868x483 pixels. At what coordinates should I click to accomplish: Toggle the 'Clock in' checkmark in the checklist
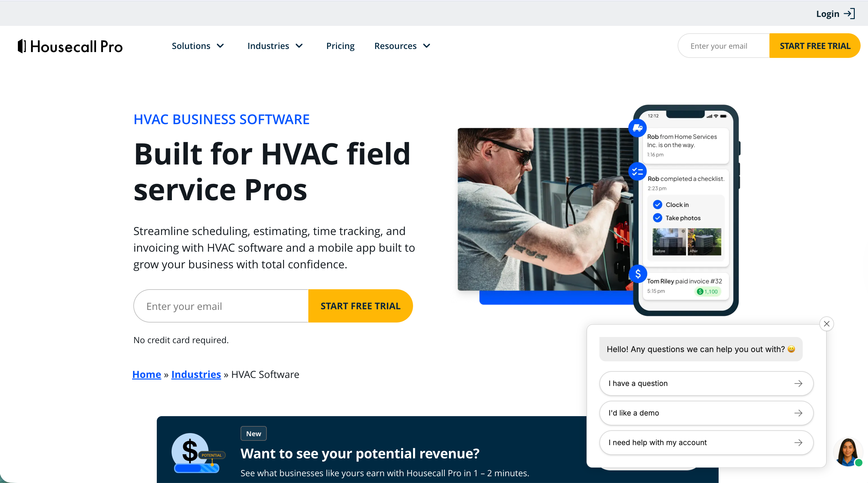(657, 204)
